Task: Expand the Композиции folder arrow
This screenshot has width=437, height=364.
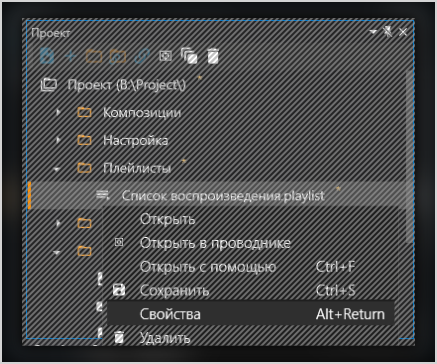Action: pyautogui.click(x=58, y=112)
